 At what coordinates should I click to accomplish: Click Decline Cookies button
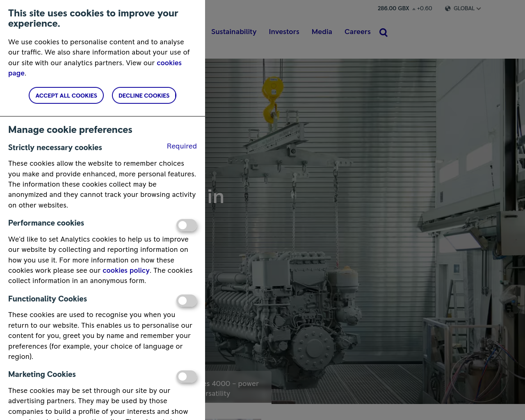click(x=144, y=96)
